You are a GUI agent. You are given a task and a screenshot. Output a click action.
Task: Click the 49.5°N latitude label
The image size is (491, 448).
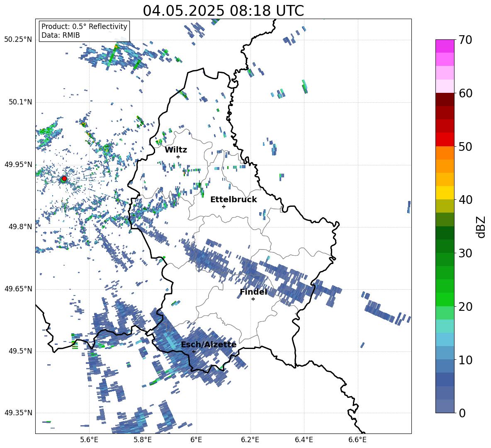tap(20, 351)
